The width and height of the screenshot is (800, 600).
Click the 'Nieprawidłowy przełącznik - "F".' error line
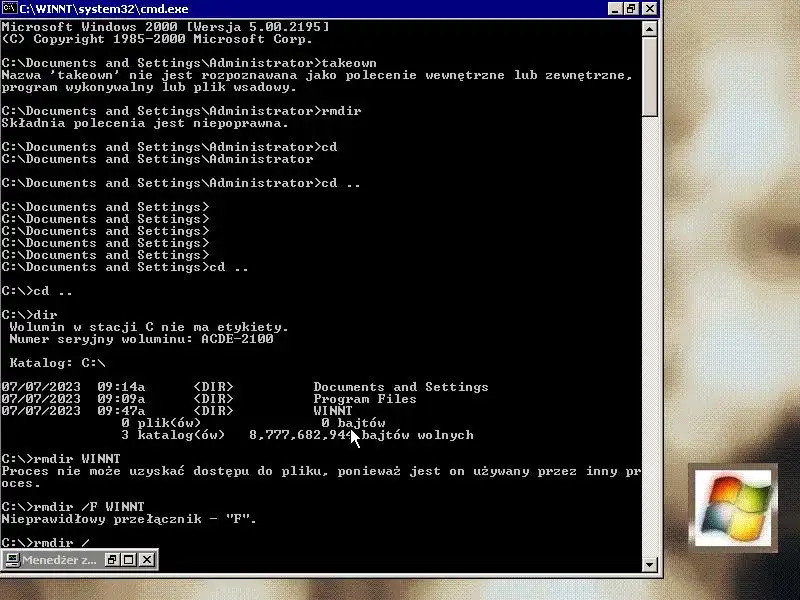[129, 519]
